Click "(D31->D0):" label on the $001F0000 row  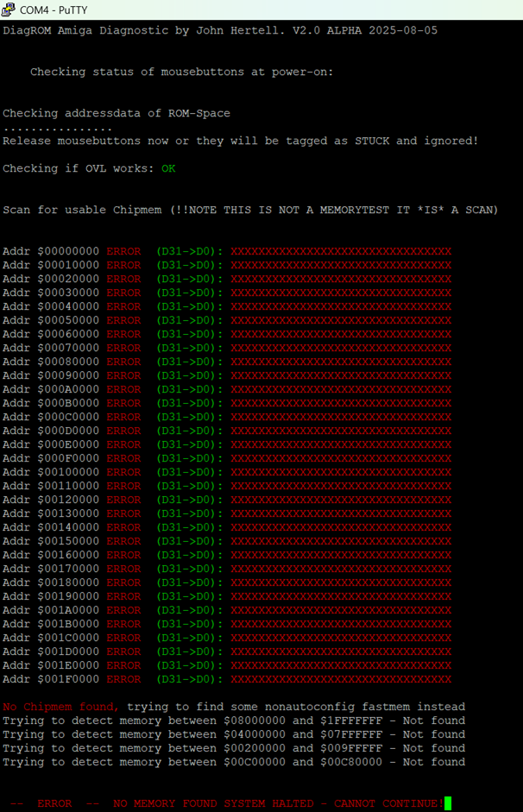(189, 679)
